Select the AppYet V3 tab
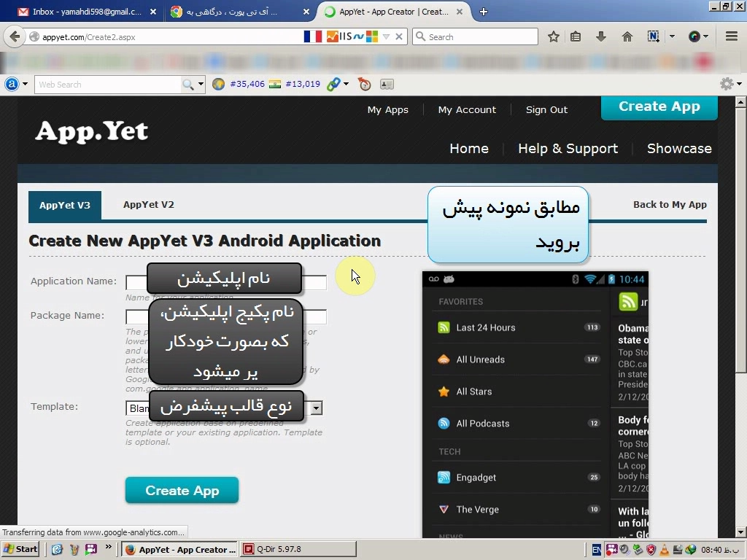The image size is (747, 560). [x=65, y=205]
